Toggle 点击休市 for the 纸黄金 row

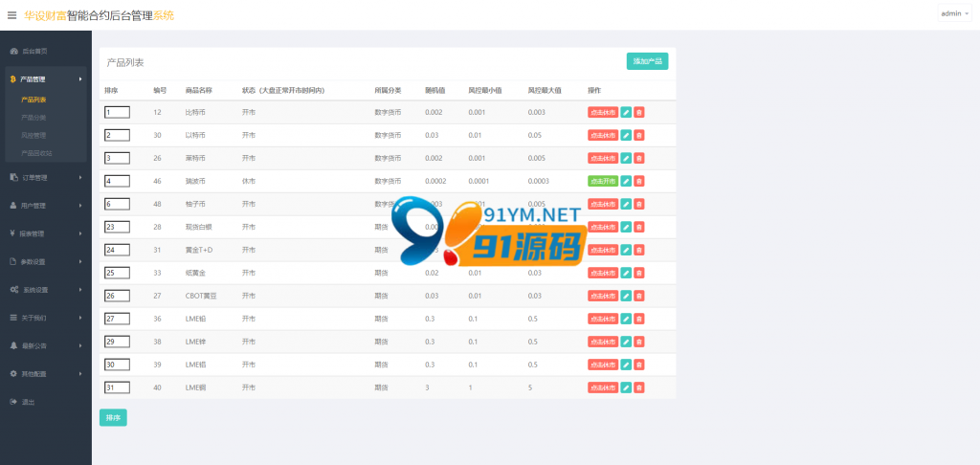(x=603, y=273)
